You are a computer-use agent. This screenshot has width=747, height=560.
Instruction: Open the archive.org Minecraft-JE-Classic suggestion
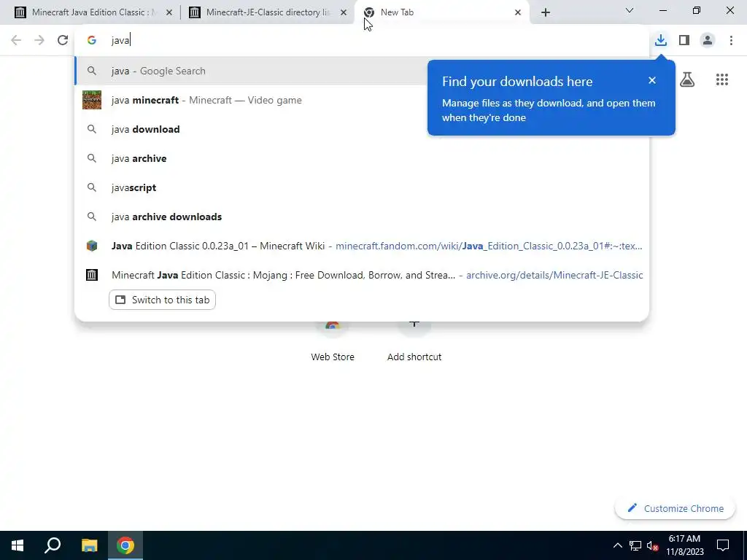click(x=362, y=275)
